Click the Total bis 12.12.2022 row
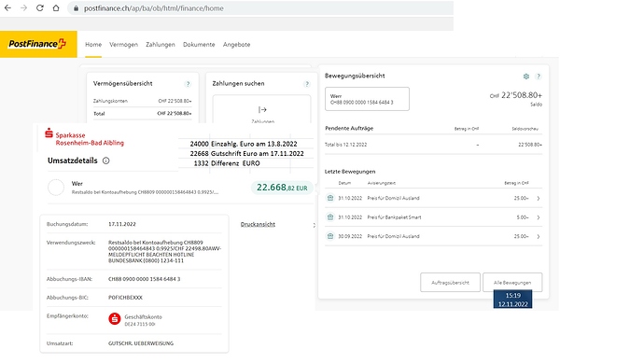 (433, 145)
